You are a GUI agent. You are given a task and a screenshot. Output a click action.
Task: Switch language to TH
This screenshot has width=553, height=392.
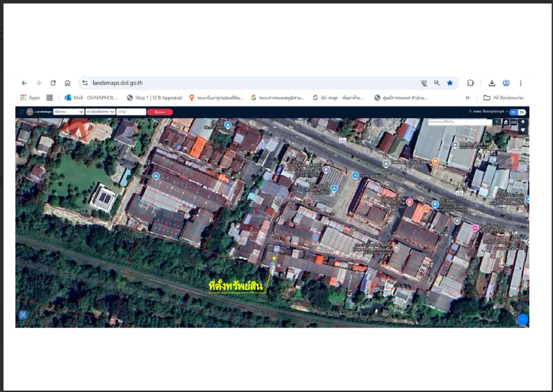(513, 112)
